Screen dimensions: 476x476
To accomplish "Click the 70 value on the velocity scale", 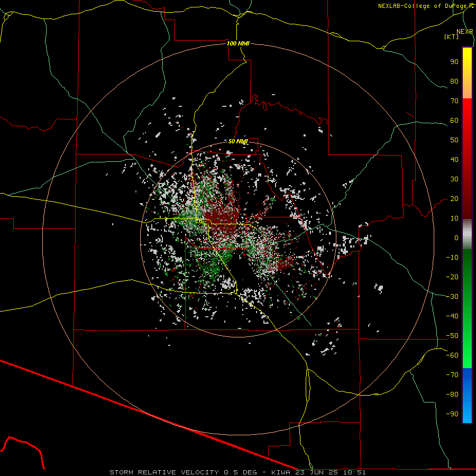I will (x=454, y=101).
